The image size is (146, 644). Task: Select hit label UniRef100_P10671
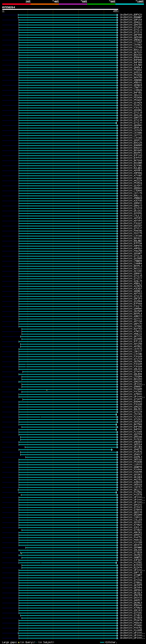(131, 105)
